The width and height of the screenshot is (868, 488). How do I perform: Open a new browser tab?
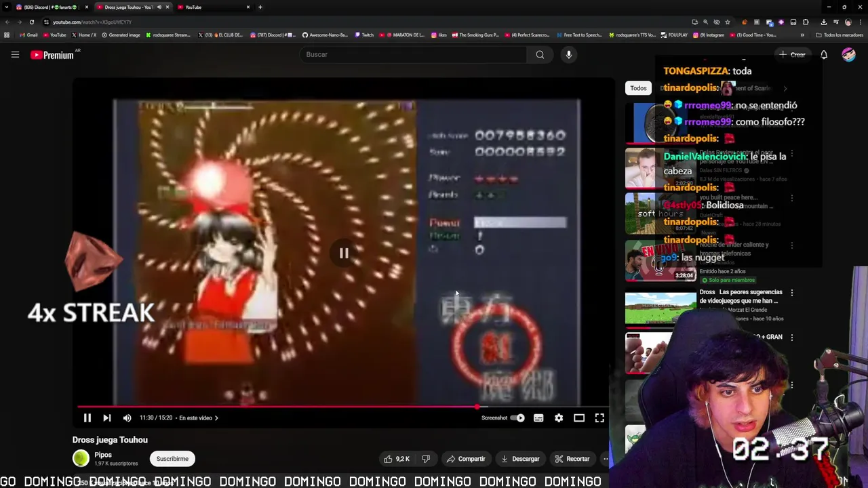pyautogui.click(x=260, y=7)
